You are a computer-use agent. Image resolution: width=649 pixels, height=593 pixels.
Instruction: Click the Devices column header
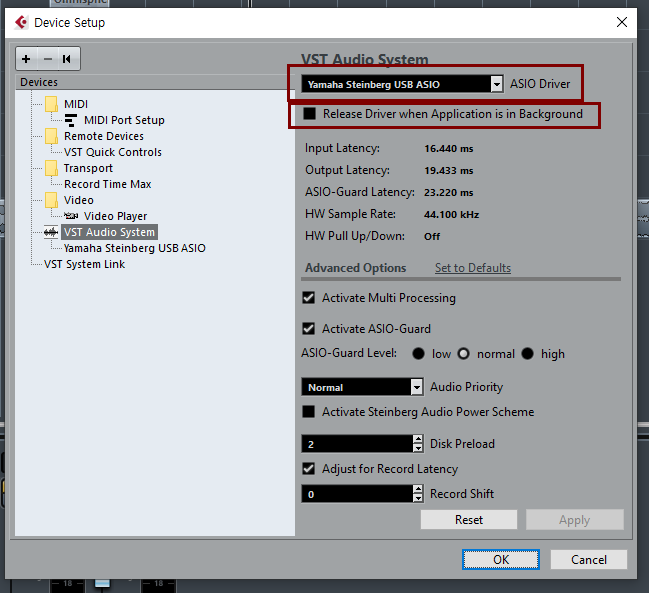tap(155, 82)
